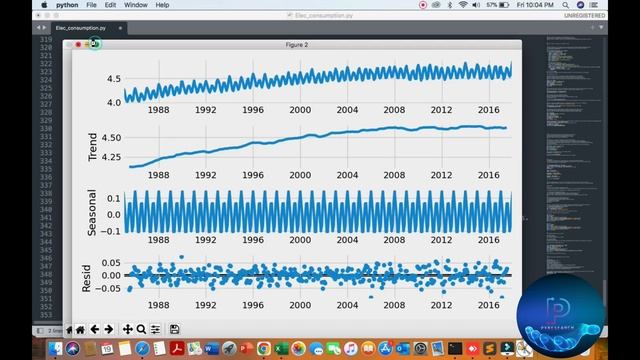Open Calendar from the Dock

[x=107, y=349]
